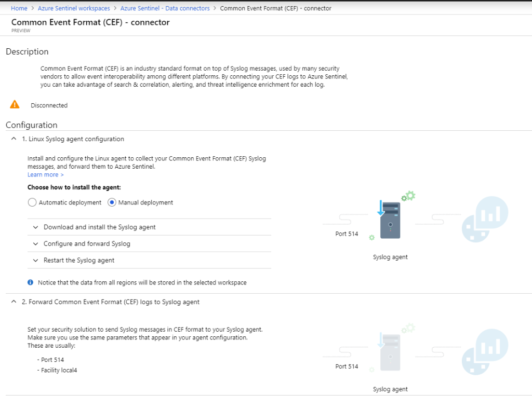
Task: Click the Port 514 label in section 2 diagram
Action: (x=347, y=366)
